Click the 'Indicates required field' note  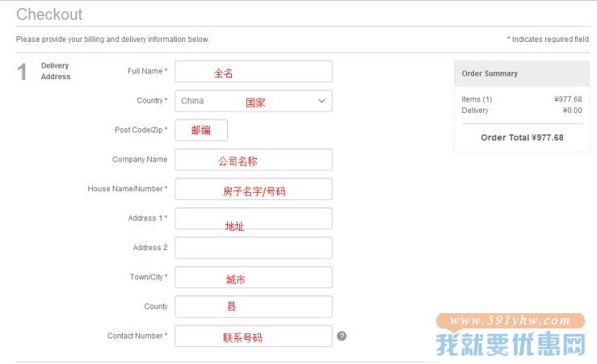(x=548, y=40)
